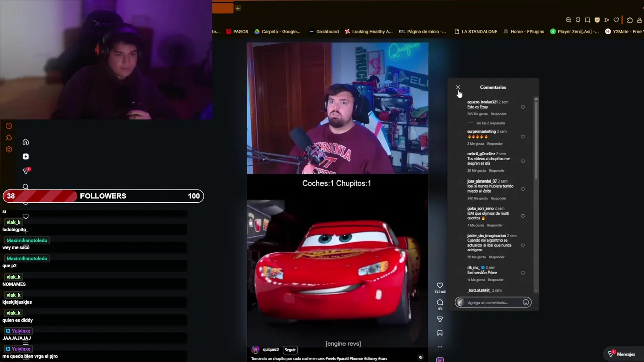644x362 pixels.
Task: Click the pin icon in address bar
Action: click(578, 20)
